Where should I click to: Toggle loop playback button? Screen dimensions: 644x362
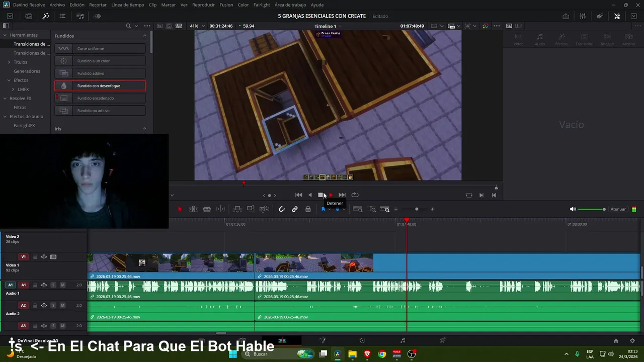tap(355, 195)
